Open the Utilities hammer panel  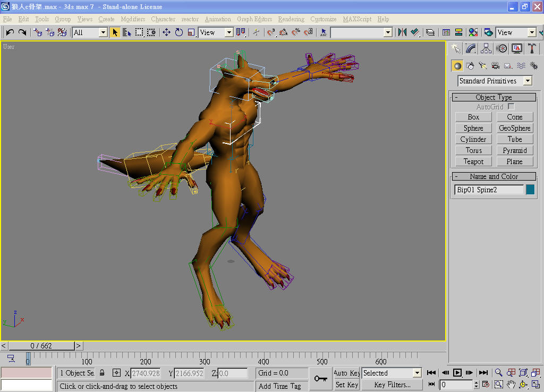point(532,48)
